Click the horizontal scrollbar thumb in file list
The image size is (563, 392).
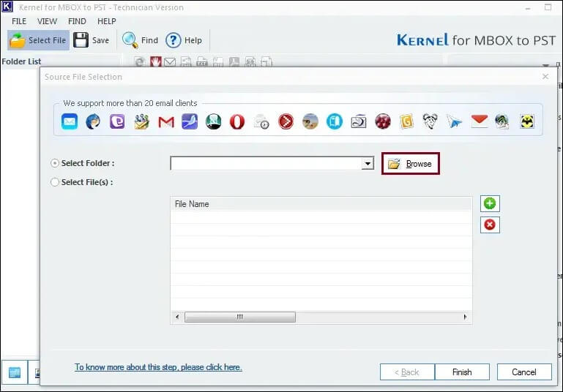pos(240,317)
